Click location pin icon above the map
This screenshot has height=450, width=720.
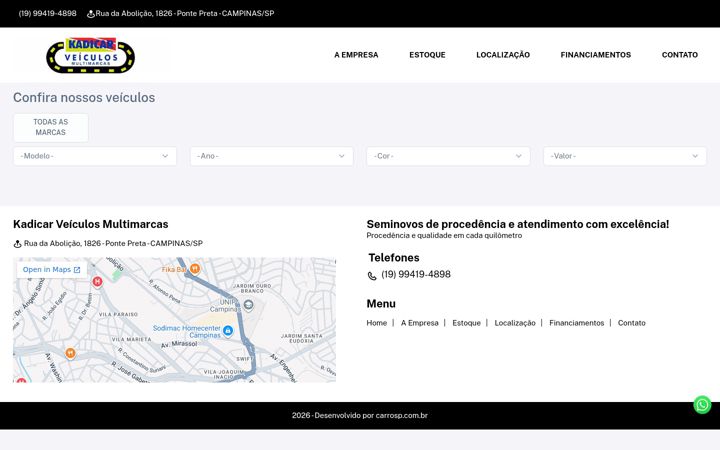tap(17, 244)
